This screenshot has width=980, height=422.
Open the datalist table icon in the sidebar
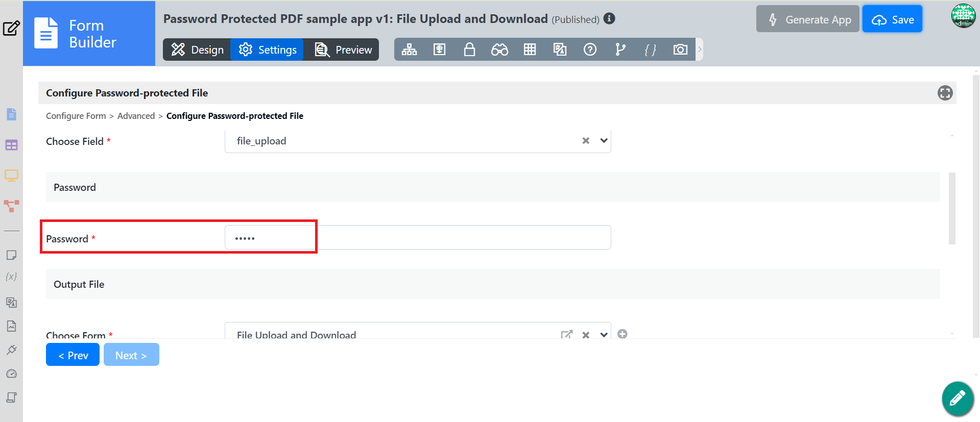(11, 145)
